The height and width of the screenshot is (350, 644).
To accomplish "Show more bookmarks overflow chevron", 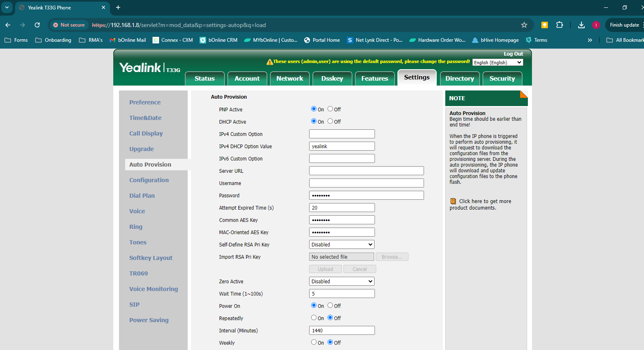I will pos(590,40).
